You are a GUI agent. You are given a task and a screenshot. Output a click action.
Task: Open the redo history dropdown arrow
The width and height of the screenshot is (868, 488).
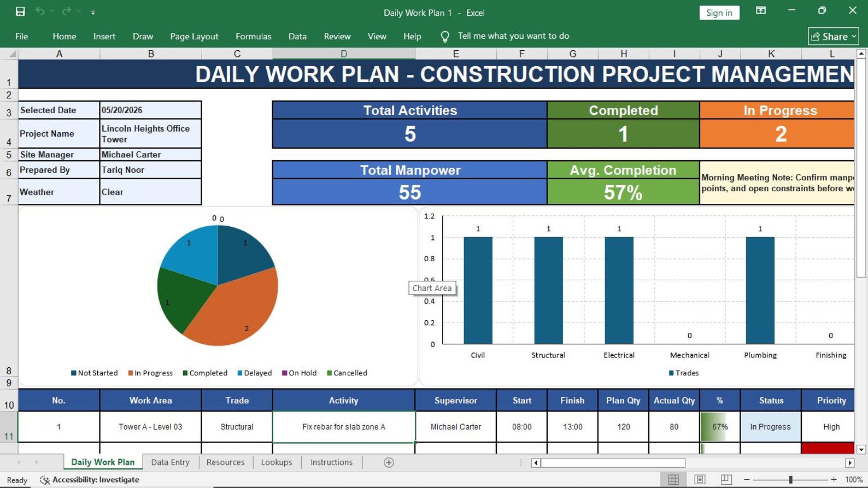pos(79,11)
